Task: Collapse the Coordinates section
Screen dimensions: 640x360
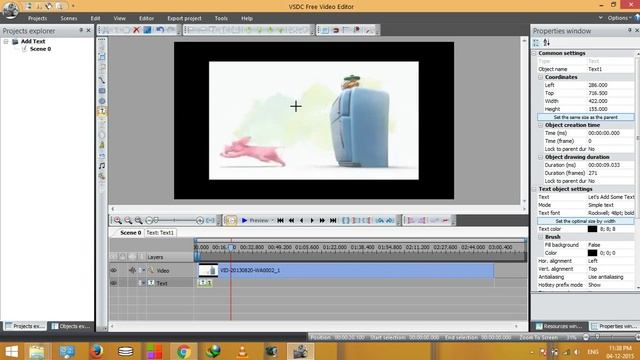Action: [540, 77]
